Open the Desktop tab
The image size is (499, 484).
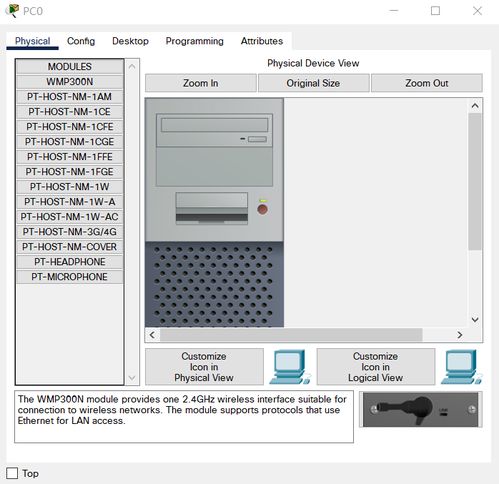[x=130, y=41]
